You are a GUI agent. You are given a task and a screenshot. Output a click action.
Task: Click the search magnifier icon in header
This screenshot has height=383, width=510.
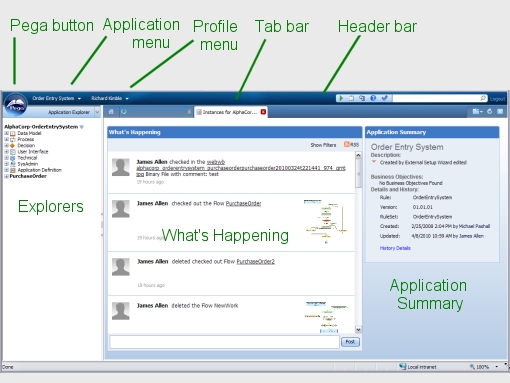(483, 98)
